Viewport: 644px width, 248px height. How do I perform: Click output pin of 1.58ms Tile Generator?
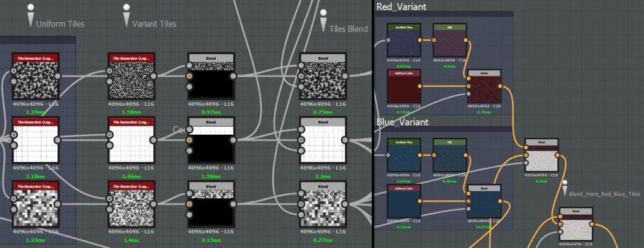coord(153,76)
